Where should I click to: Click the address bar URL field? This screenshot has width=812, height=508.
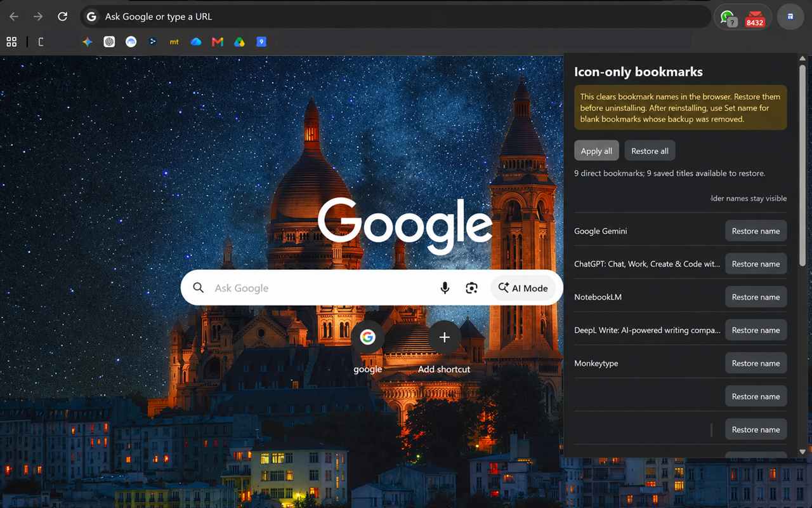pos(395,17)
